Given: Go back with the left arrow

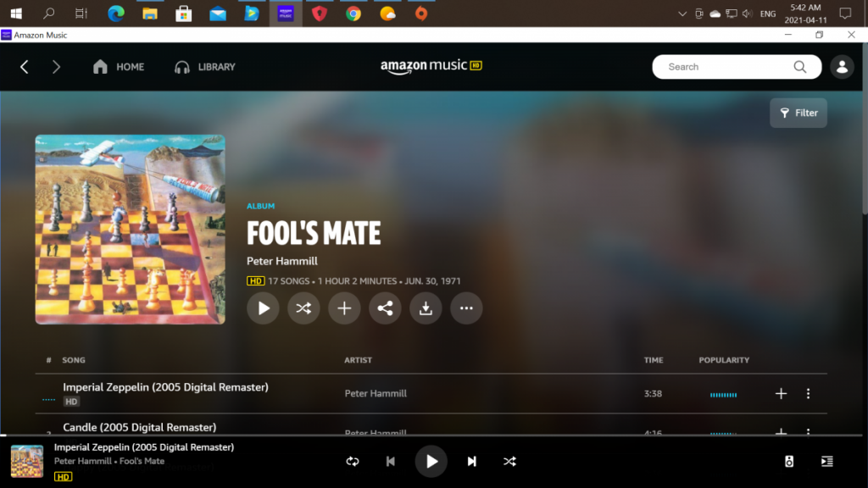Looking at the screenshot, I should (25, 67).
